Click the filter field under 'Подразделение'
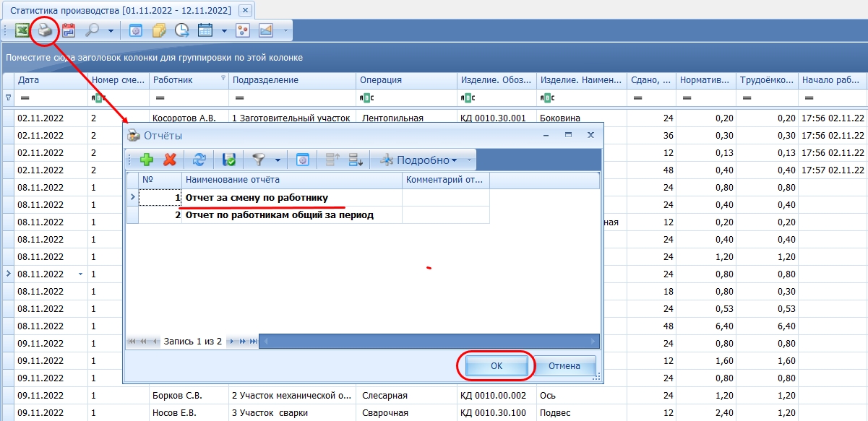 click(293, 97)
